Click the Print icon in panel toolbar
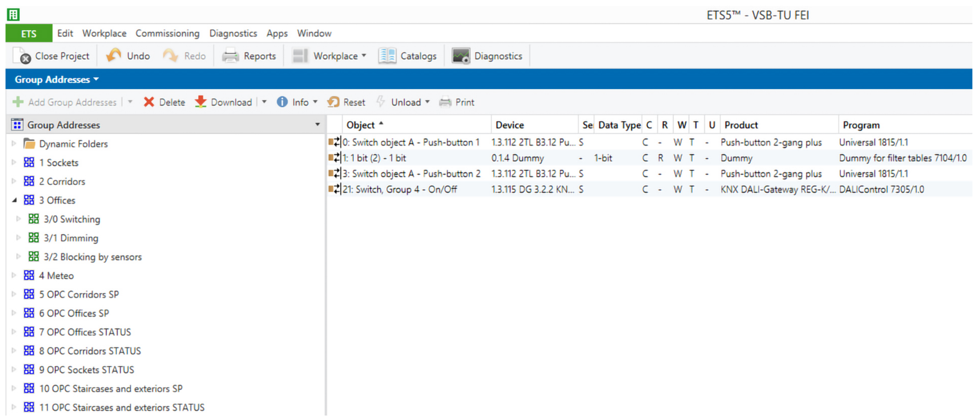The width and height of the screenshot is (980, 420). pyautogui.click(x=445, y=102)
